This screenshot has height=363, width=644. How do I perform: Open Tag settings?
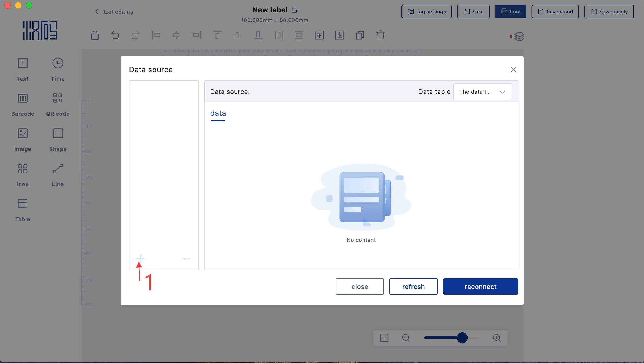pos(426,12)
